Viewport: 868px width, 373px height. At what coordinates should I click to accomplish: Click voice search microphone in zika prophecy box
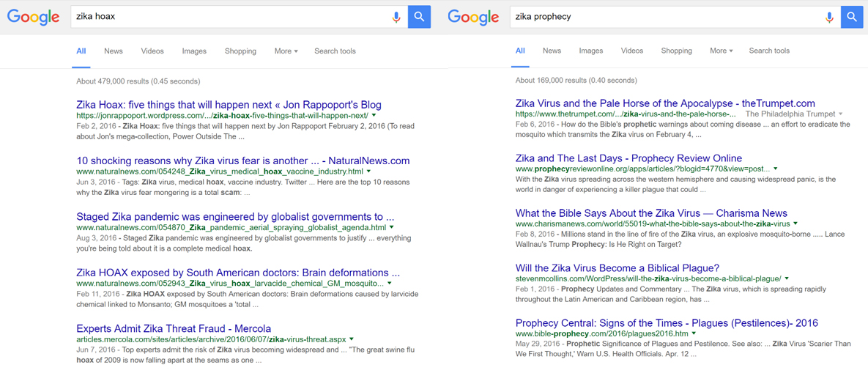tap(829, 17)
